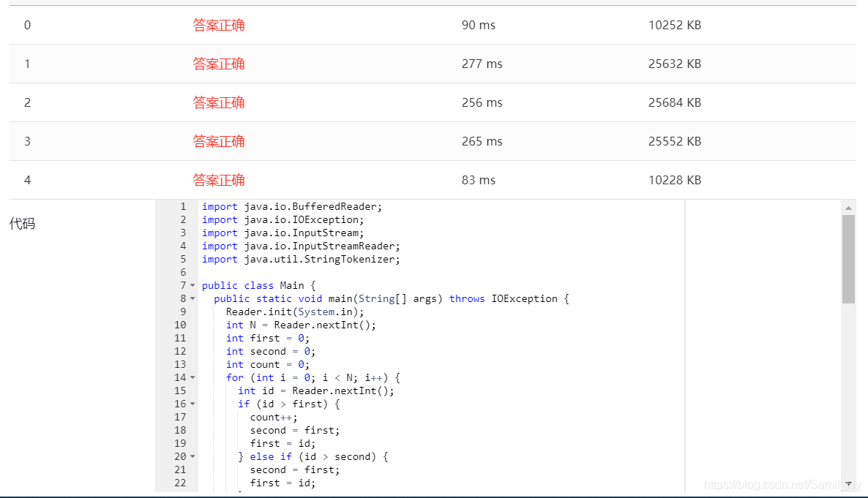This screenshot has width=868, height=498.
Task: Click line number 6 in the gutter
Action: [x=183, y=272]
